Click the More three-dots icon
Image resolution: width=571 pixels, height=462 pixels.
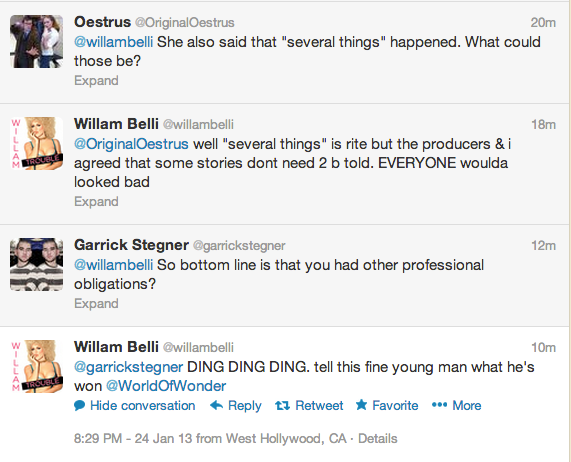coord(439,405)
